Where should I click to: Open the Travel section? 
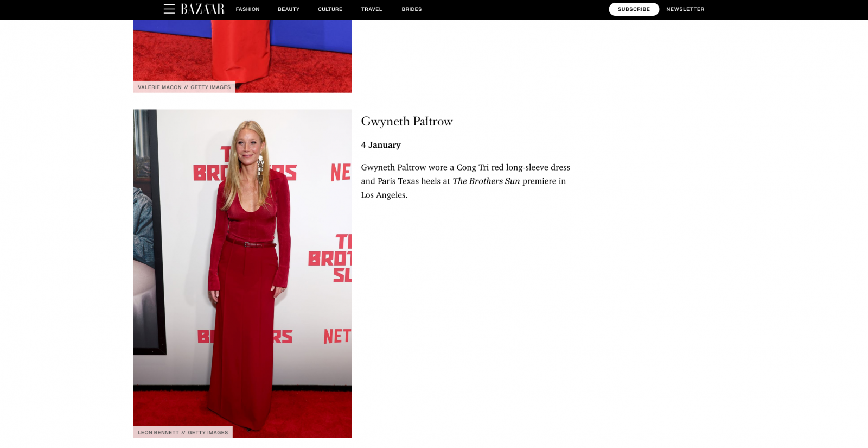[x=372, y=9]
